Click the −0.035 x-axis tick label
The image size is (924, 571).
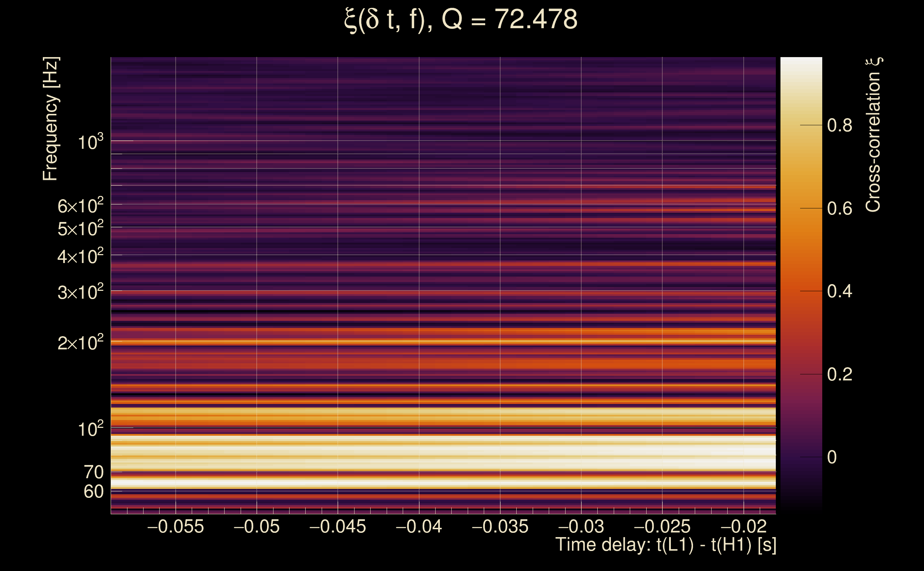click(x=500, y=526)
